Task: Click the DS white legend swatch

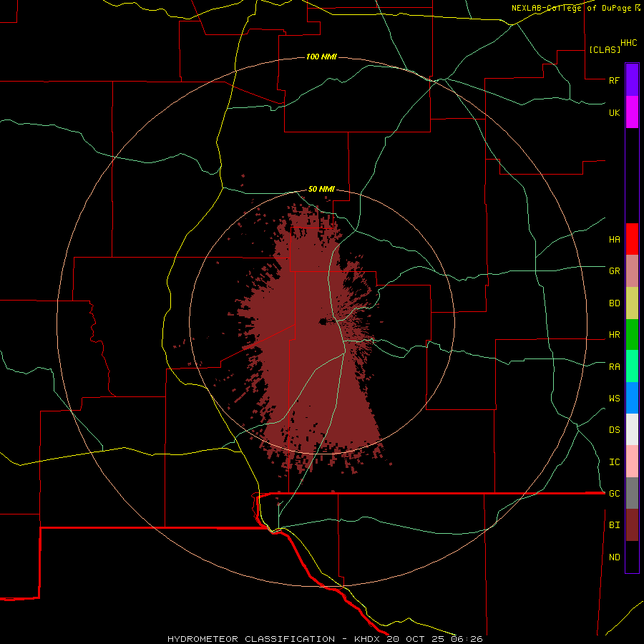Action: [x=632, y=429]
